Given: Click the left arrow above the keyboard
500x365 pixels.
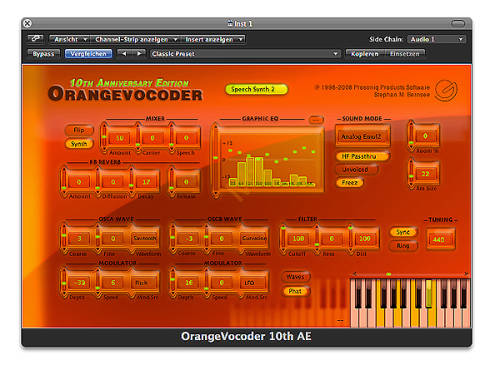Looking at the screenshot, I should coord(355,274).
